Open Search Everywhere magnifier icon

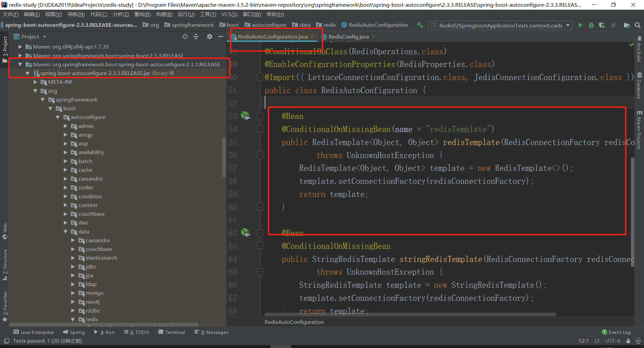point(638,25)
